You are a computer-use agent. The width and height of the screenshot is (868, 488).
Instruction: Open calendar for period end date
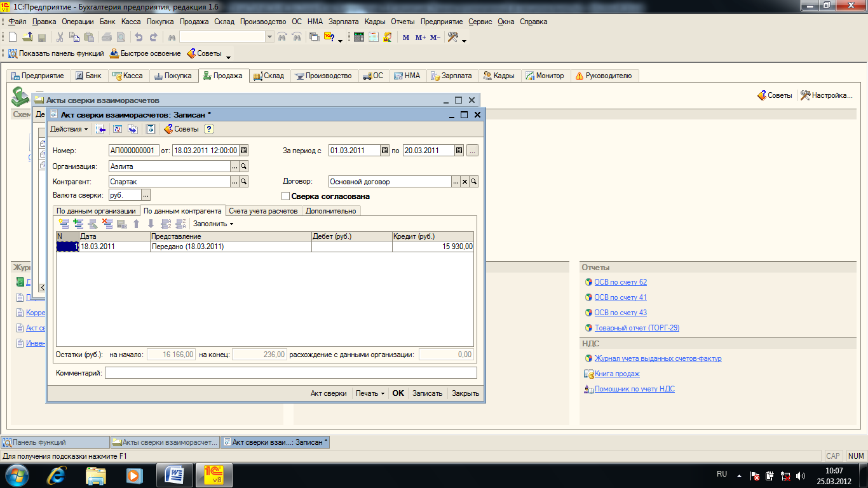[x=459, y=151]
